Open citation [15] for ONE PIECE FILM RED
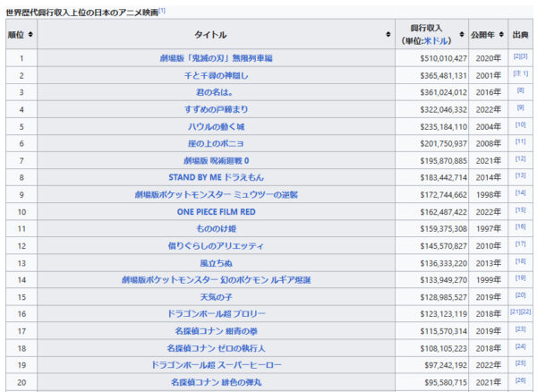The height and width of the screenshot is (392, 537). point(520,209)
